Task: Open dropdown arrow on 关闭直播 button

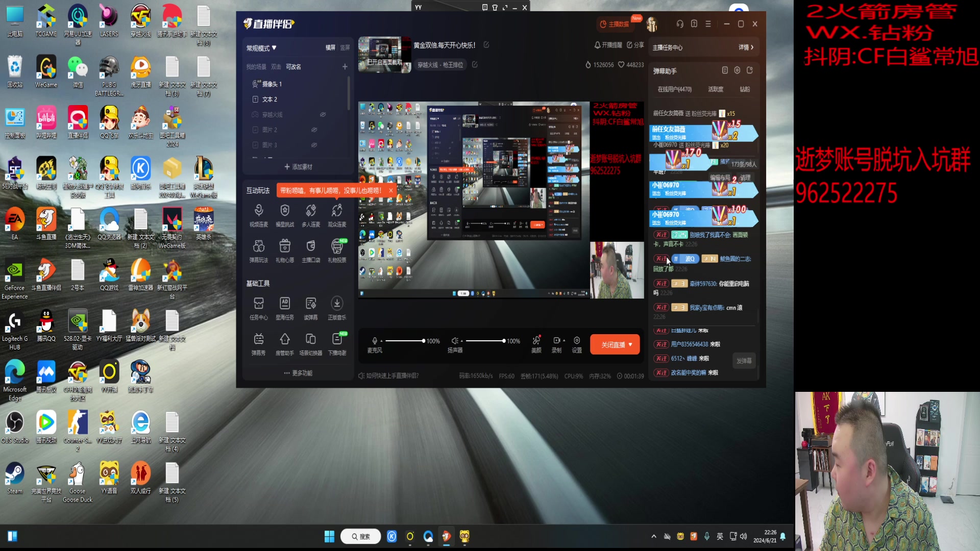Action: tap(630, 345)
